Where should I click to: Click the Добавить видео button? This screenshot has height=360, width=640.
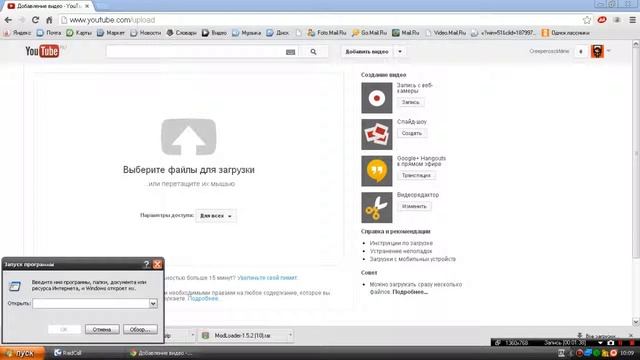[367, 52]
